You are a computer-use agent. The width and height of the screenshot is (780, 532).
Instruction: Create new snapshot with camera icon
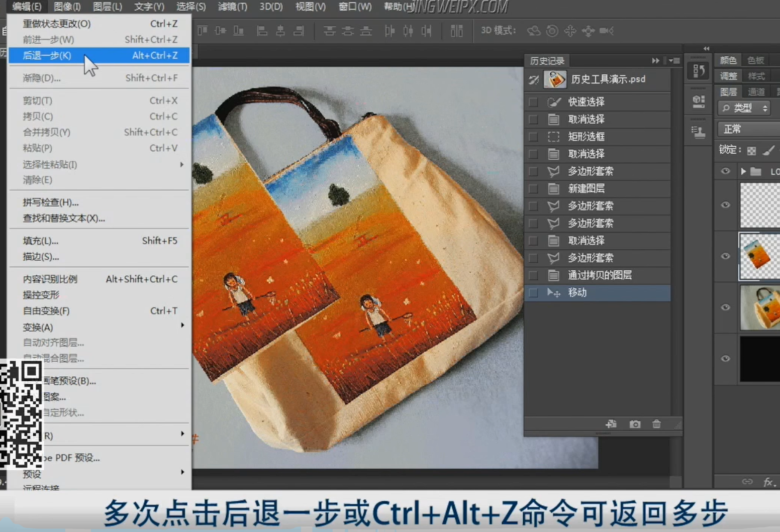(635, 424)
